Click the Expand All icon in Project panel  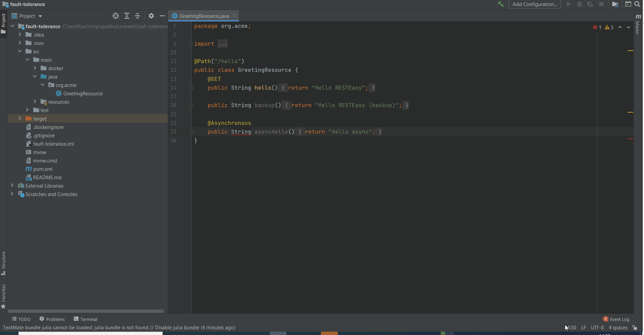click(127, 16)
